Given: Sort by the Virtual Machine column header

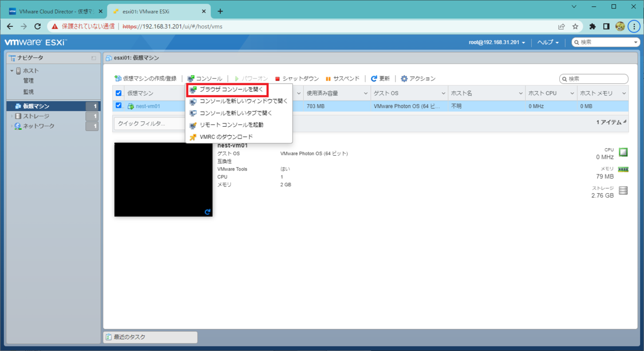Looking at the screenshot, I should [140, 93].
